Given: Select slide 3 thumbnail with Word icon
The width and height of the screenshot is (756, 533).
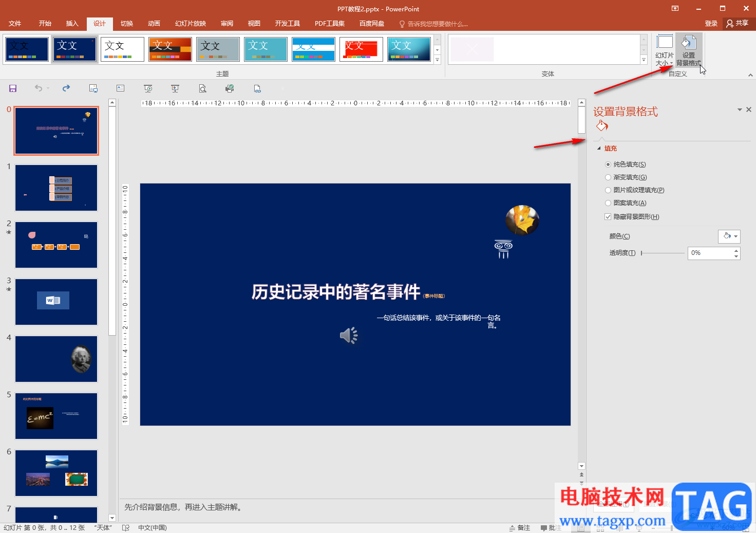Looking at the screenshot, I should 56,302.
